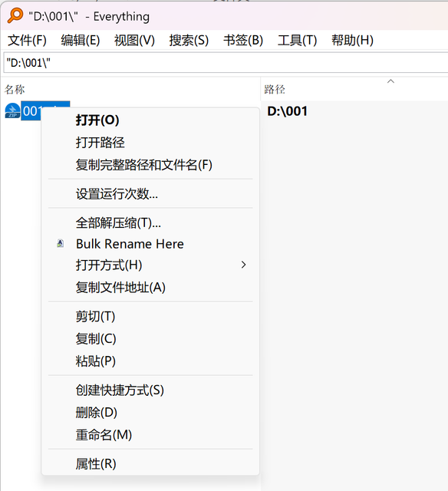Expand the 打开方式(H) submenu

[150, 265]
